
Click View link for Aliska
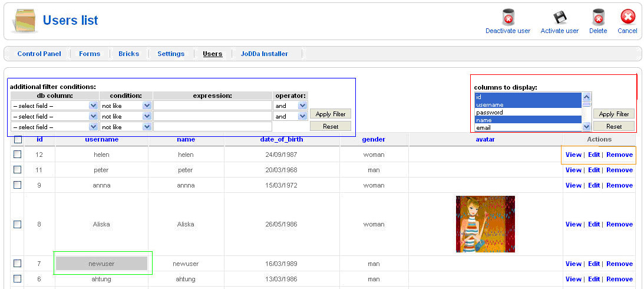point(573,224)
